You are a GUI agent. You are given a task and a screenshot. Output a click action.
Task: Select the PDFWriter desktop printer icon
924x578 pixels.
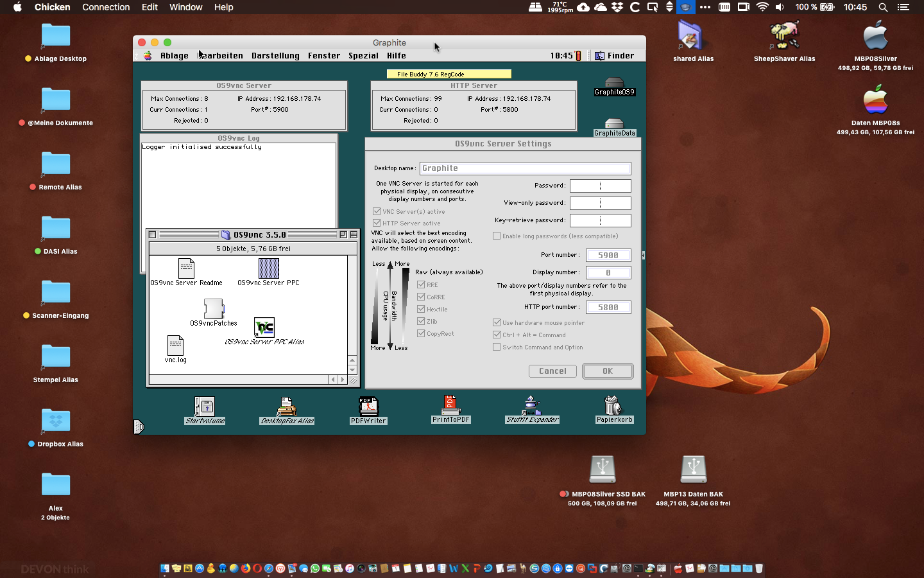pyautogui.click(x=368, y=406)
